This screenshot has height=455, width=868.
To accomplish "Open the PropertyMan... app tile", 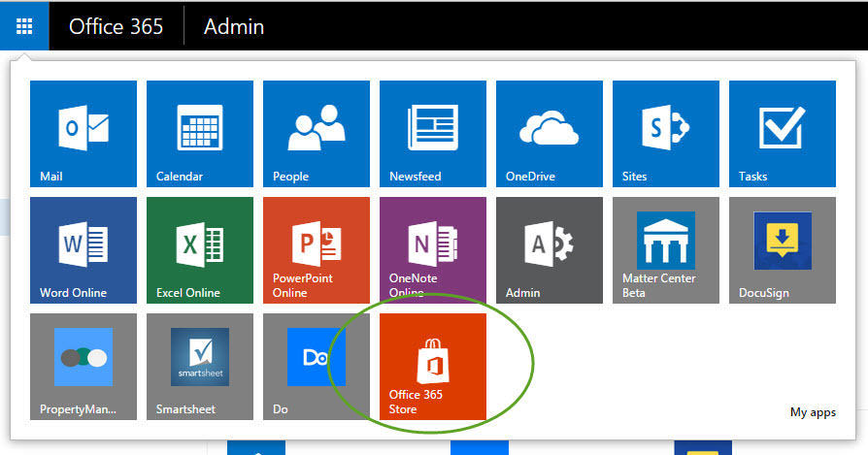I will tap(83, 367).
